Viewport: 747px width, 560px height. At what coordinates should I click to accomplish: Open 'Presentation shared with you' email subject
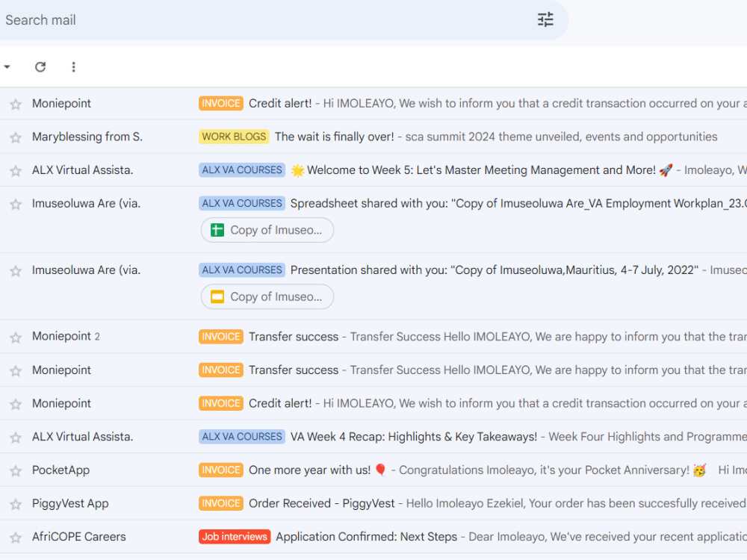pyautogui.click(x=495, y=270)
